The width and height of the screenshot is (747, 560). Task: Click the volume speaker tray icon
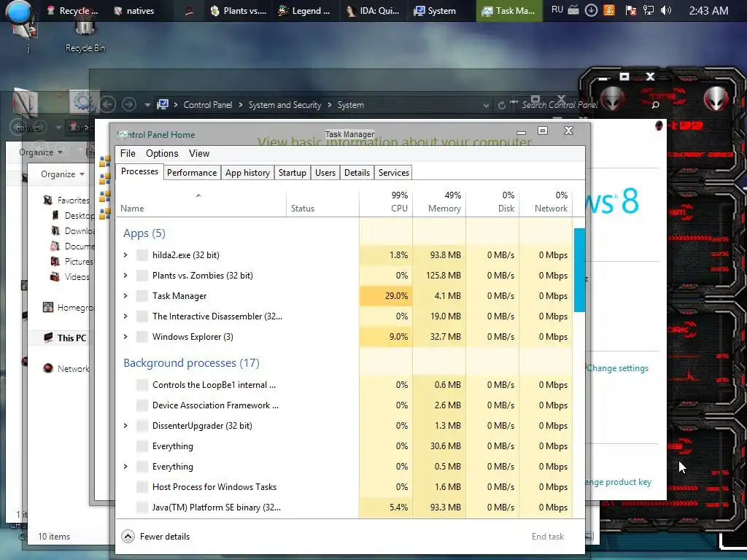pos(666,10)
